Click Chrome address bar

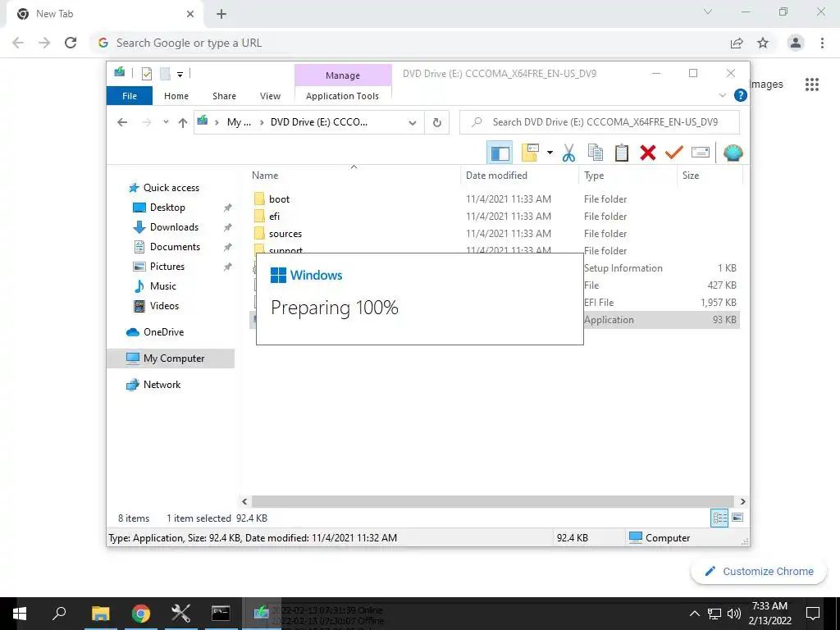[413, 43]
